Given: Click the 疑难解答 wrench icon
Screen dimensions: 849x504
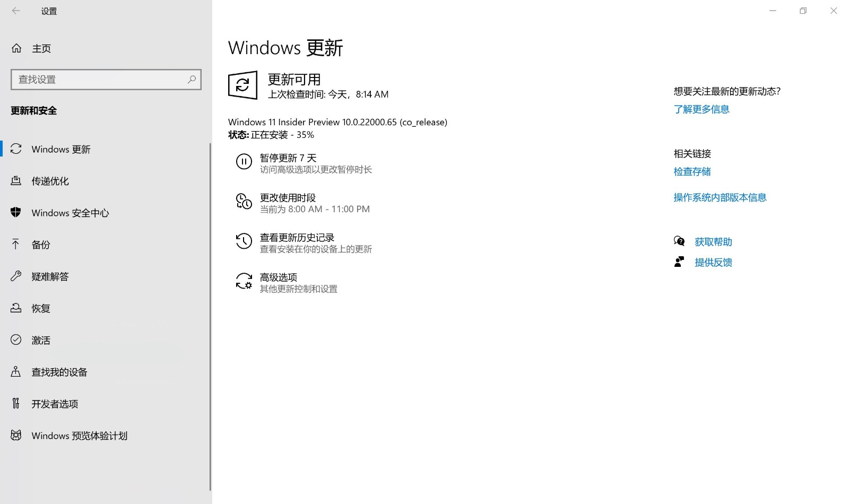Looking at the screenshot, I should click(x=16, y=276).
